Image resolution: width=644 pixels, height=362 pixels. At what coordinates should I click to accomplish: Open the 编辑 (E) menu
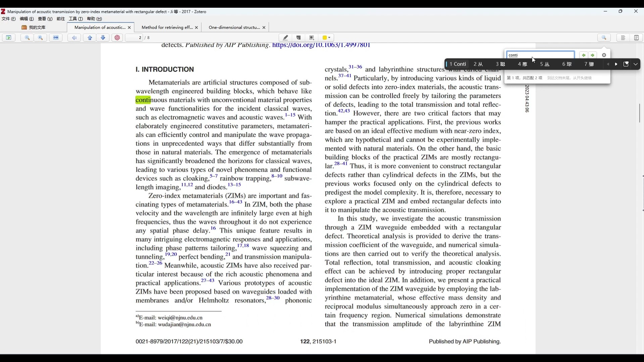27,19
